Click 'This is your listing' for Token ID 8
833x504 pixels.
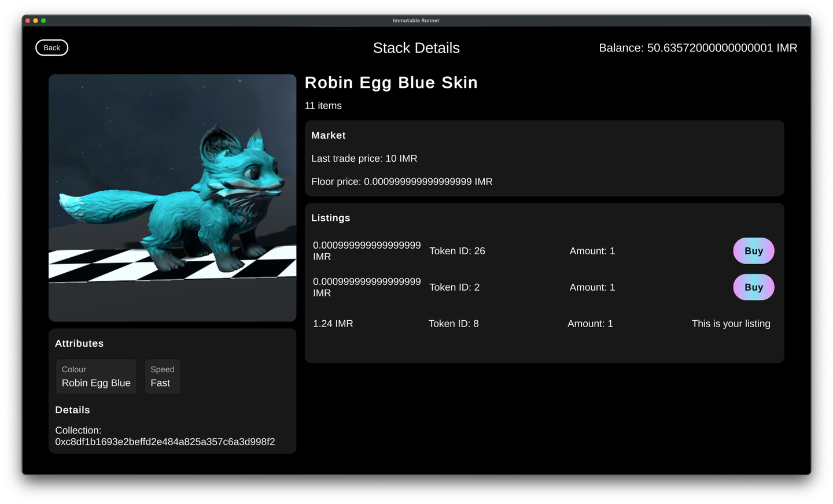pos(731,324)
